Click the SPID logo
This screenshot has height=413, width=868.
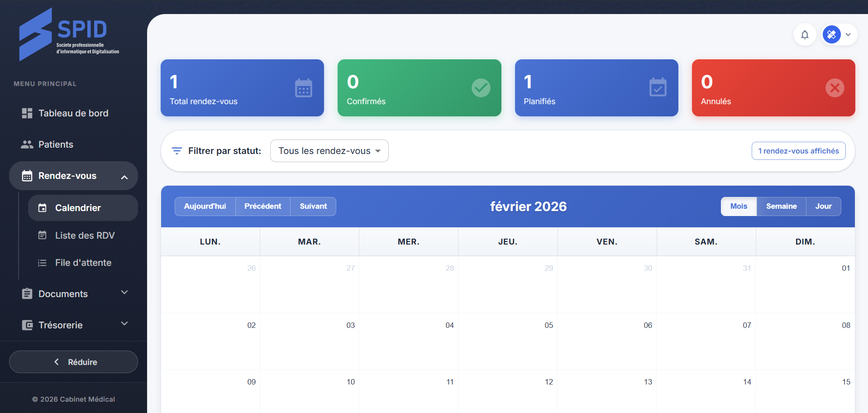tap(69, 35)
